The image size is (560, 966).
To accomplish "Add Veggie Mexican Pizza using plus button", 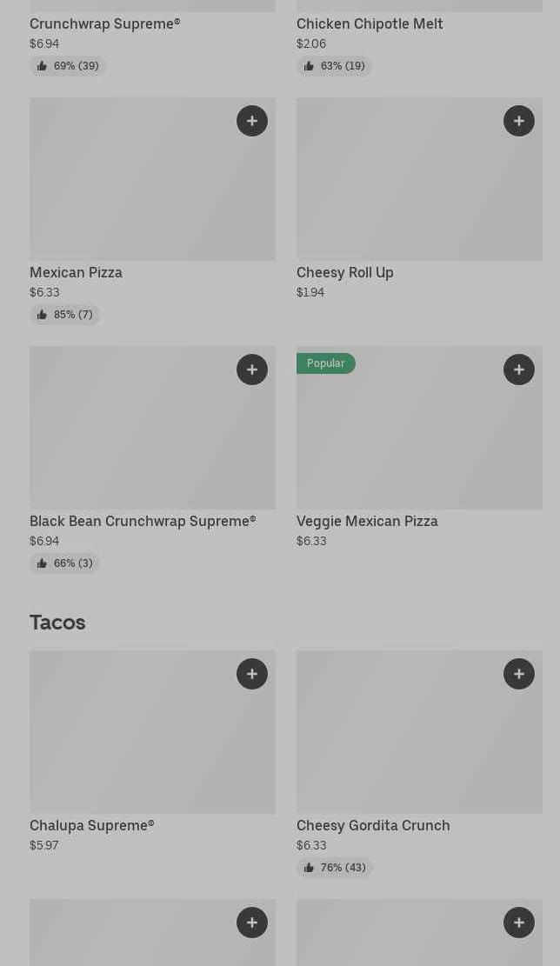I will pos(519,370).
